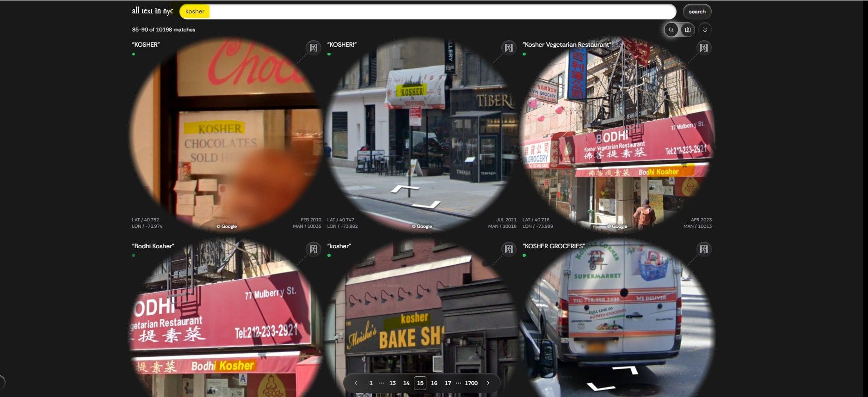Click the "KOSHER GROCERIES" result title
This screenshot has width=868, height=397.
point(554,246)
